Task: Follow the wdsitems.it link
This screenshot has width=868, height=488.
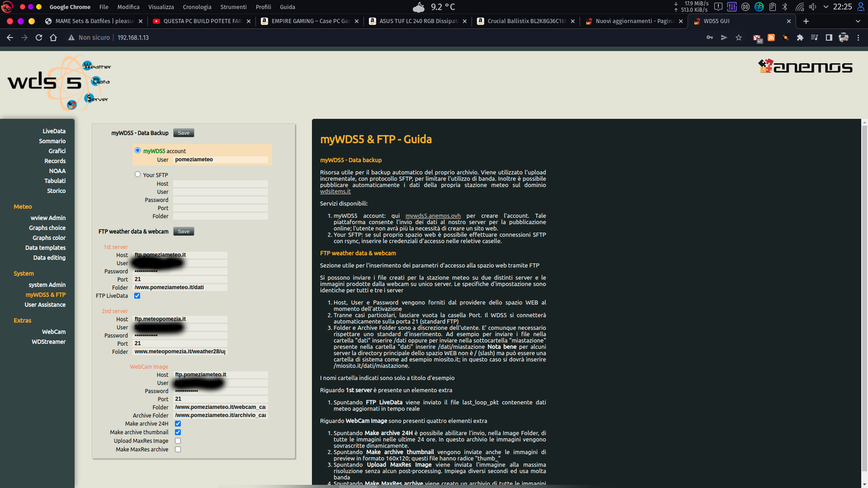Action: (335, 191)
